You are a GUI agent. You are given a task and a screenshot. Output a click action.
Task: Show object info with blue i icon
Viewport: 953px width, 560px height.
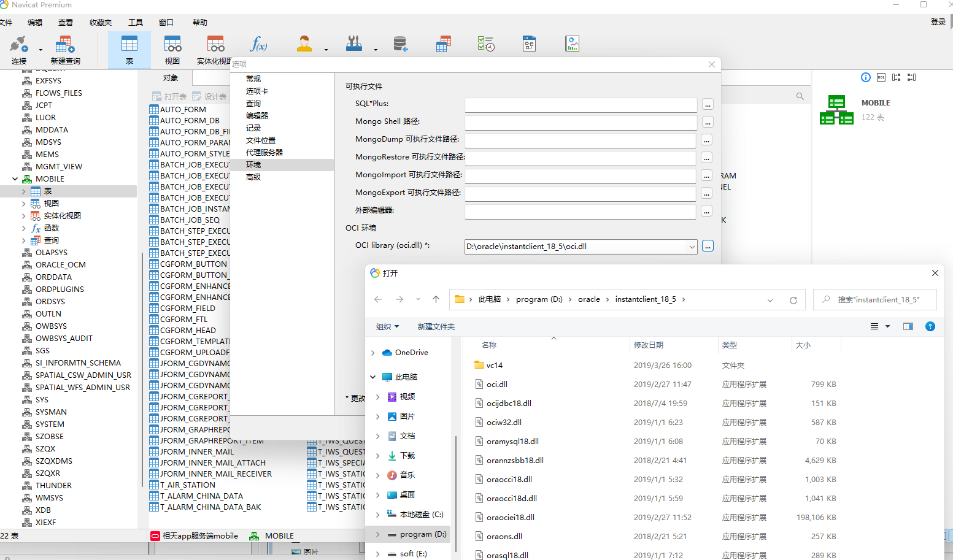pyautogui.click(x=866, y=77)
